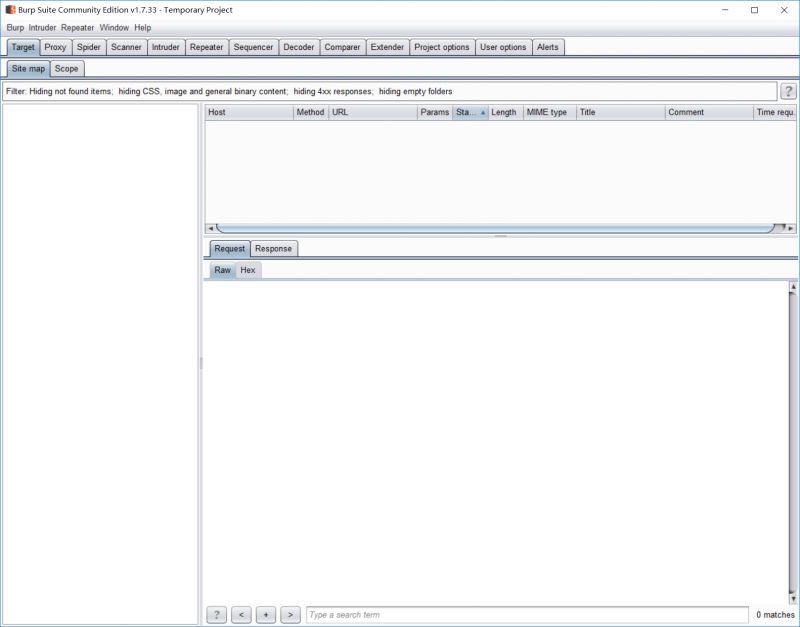800x627 pixels.
Task: Click the plus button beside search
Action: coord(266,615)
